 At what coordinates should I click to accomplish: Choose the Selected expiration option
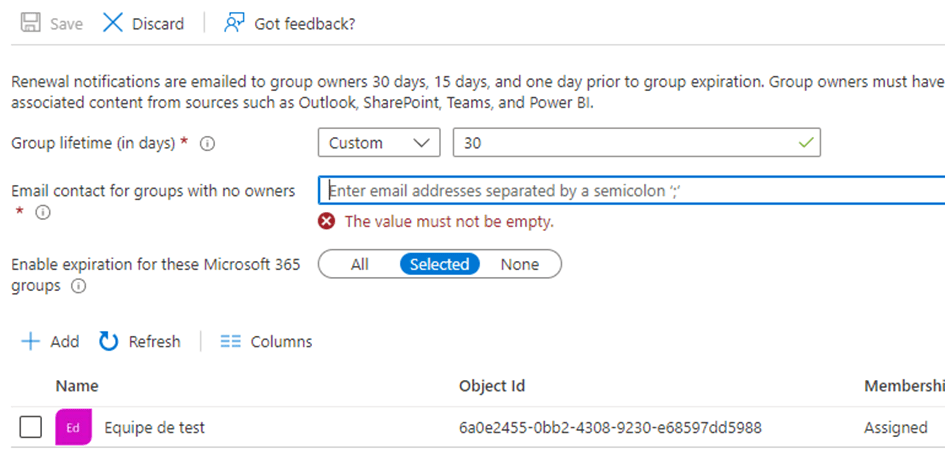pos(439,265)
